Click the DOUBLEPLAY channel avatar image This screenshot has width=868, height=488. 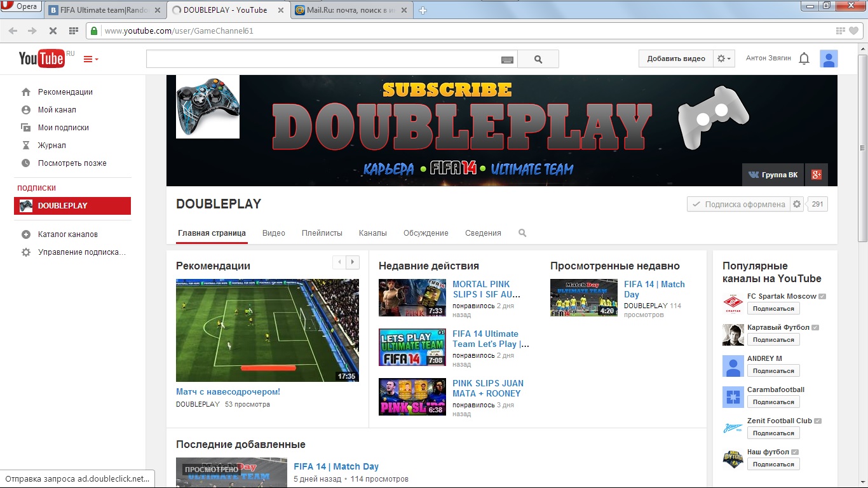pos(208,106)
